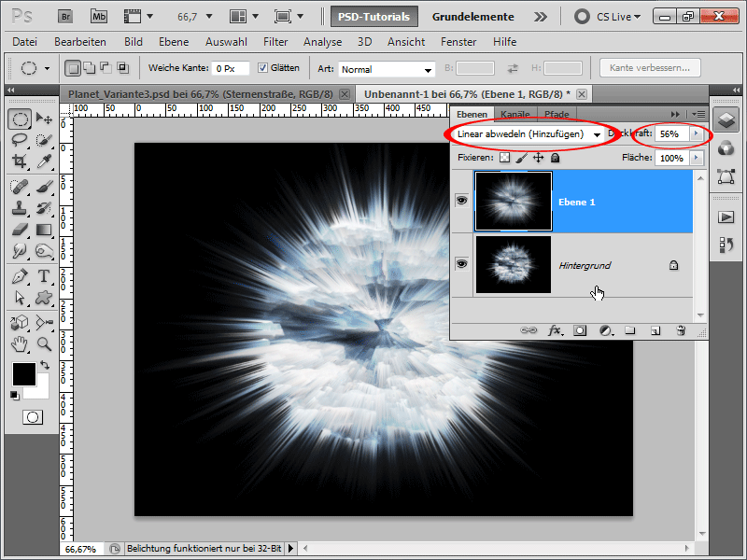Select the Crop tool
This screenshot has height=560, width=747.
coord(20,161)
